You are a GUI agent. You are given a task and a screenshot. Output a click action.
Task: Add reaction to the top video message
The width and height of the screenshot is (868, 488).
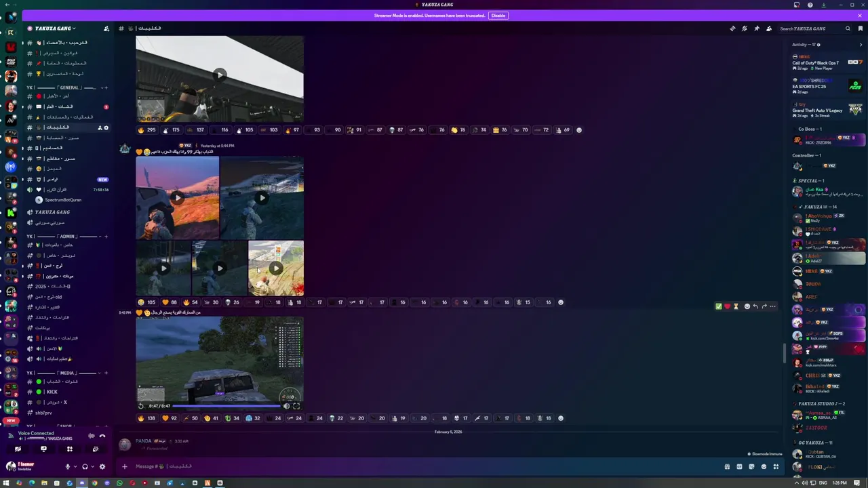point(579,130)
